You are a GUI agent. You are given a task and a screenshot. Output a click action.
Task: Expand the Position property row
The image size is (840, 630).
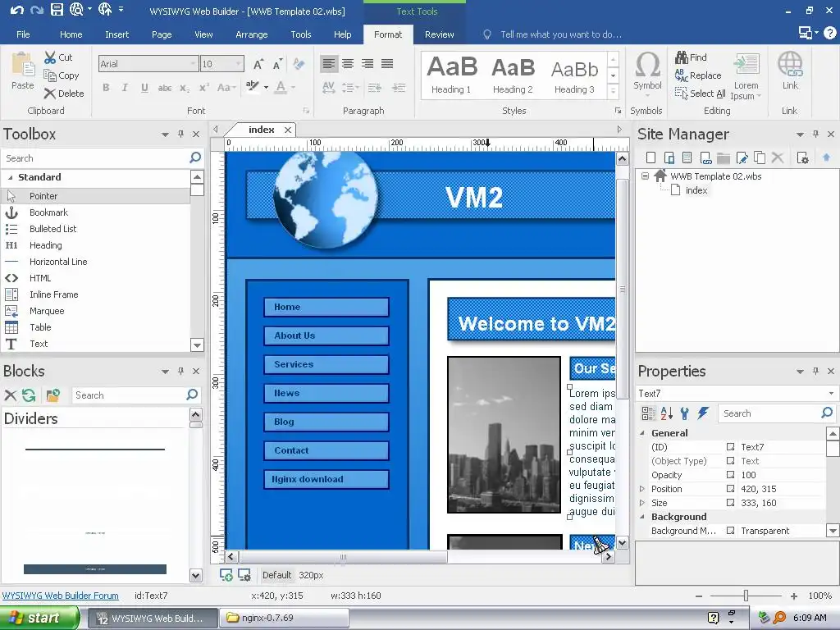641,489
